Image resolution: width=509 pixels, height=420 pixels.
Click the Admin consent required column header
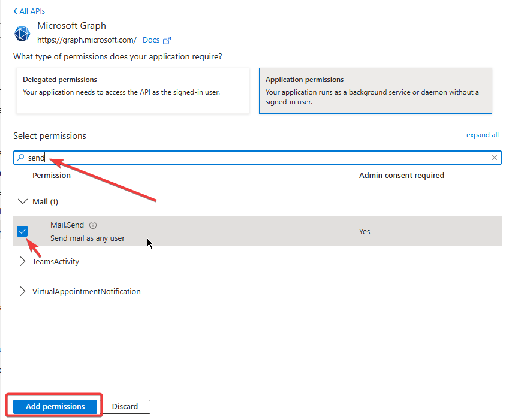tap(401, 175)
